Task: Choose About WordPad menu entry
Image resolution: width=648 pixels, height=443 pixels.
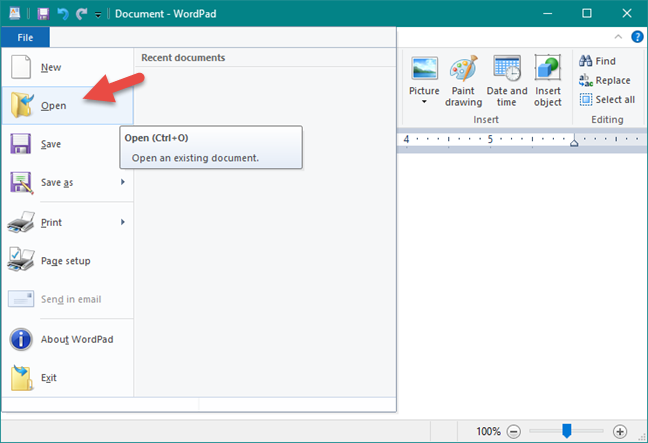Action: point(68,339)
